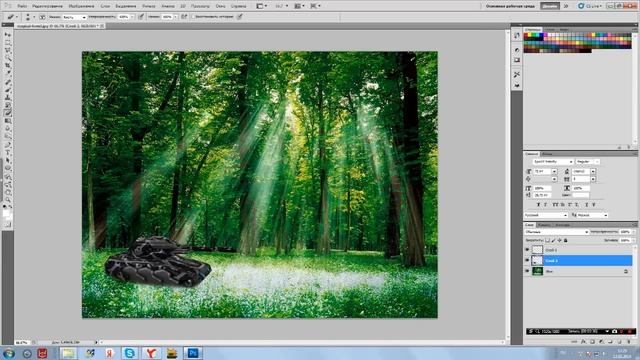640x360 pixels.
Task: Click the Основная рабочая среда workspace button
Action: 510,6
